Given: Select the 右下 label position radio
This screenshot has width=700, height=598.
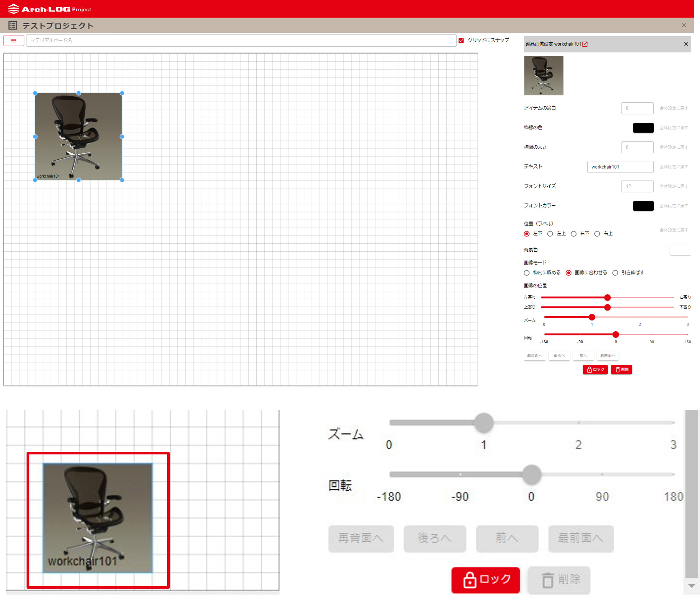Looking at the screenshot, I should coord(574,234).
